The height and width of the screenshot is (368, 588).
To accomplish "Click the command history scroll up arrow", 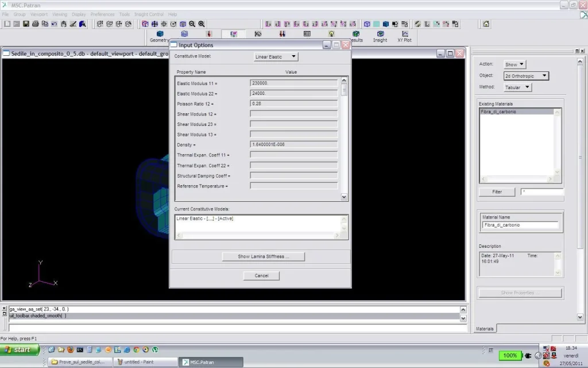I will coord(463,310).
